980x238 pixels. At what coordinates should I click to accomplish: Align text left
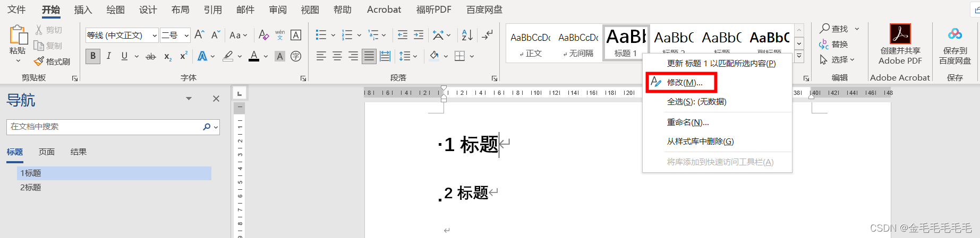click(x=321, y=56)
